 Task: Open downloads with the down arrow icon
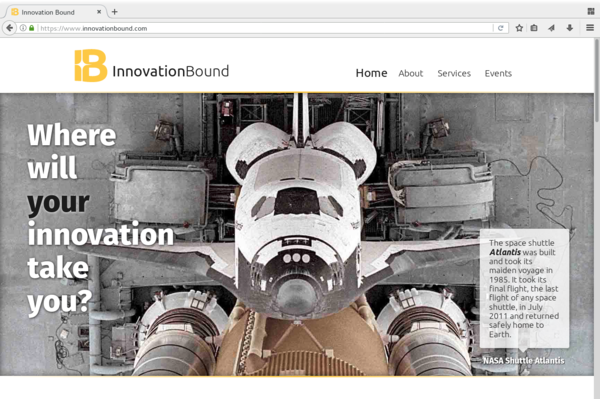569,28
